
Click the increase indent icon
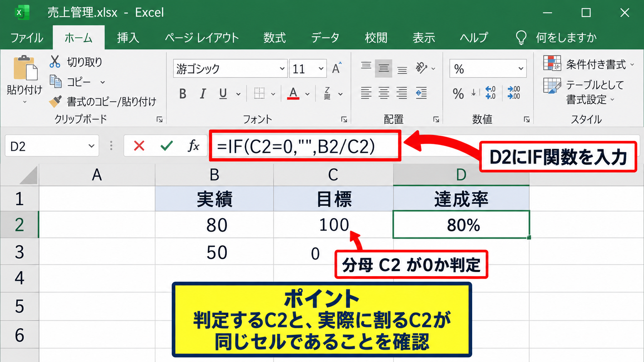click(421, 93)
